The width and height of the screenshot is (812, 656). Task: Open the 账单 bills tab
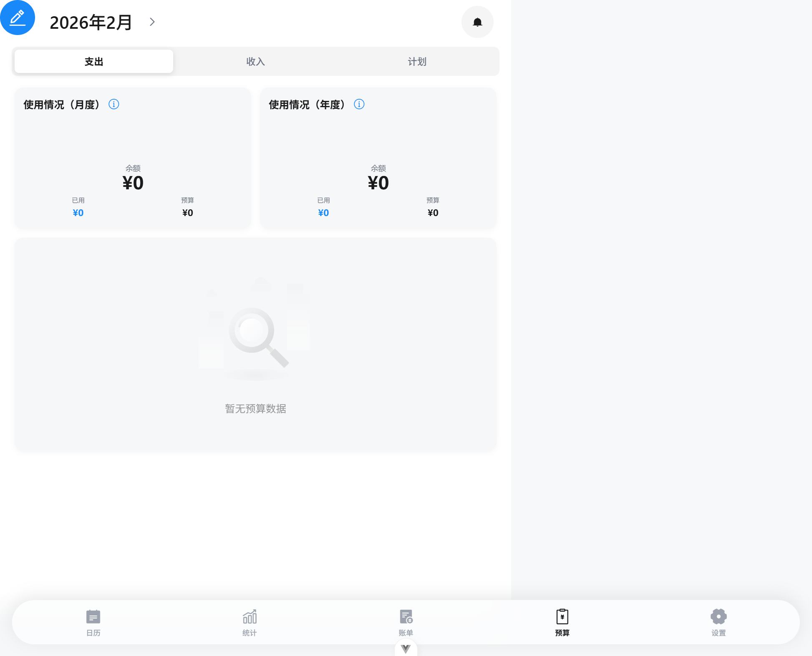[x=406, y=617]
